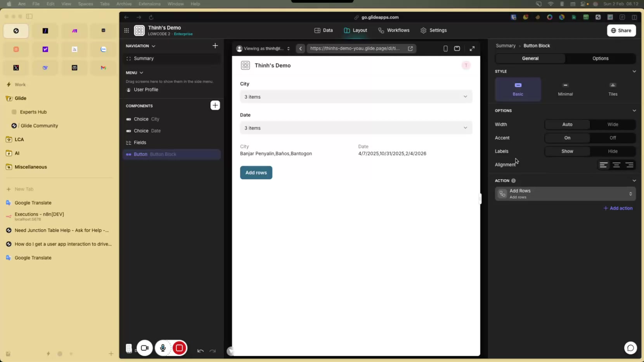Click the red stop recording button

click(x=179, y=348)
